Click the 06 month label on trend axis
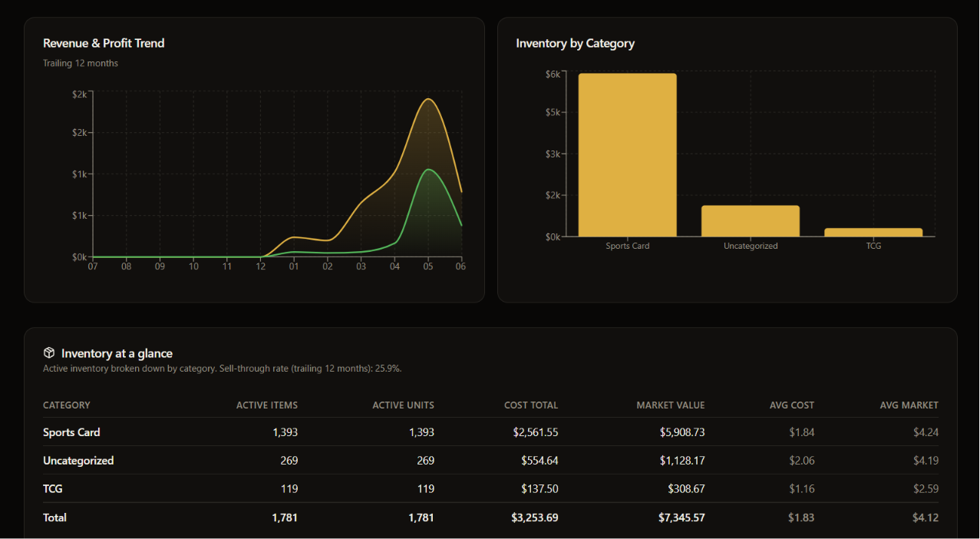 460,266
